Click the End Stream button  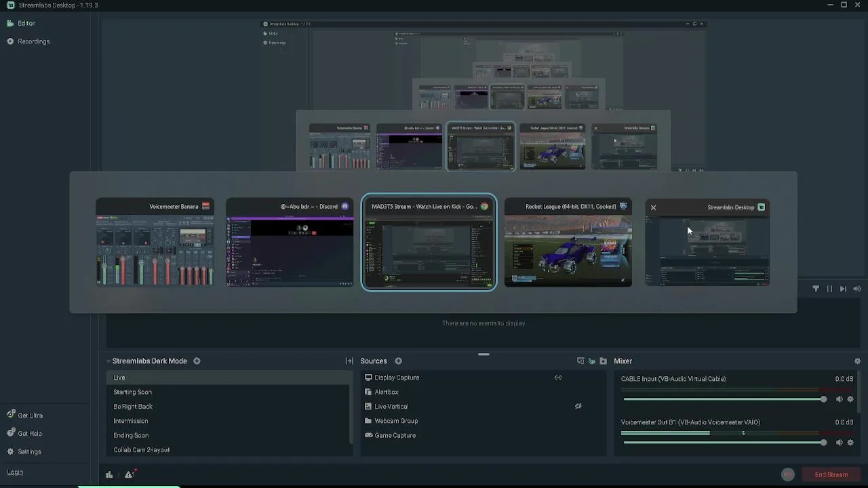point(831,474)
